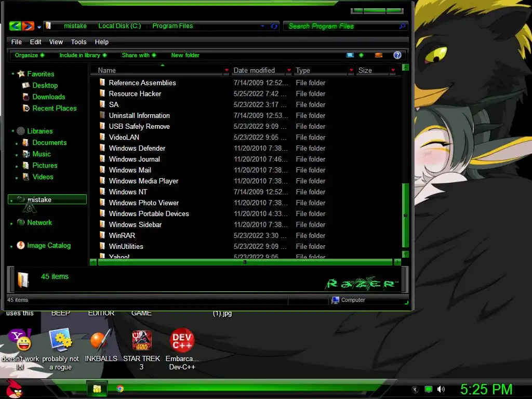The height and width of the screenshot is (399, 532).
Task: Select Libraries in the navigation pane
Action: [x=39, y=131]
